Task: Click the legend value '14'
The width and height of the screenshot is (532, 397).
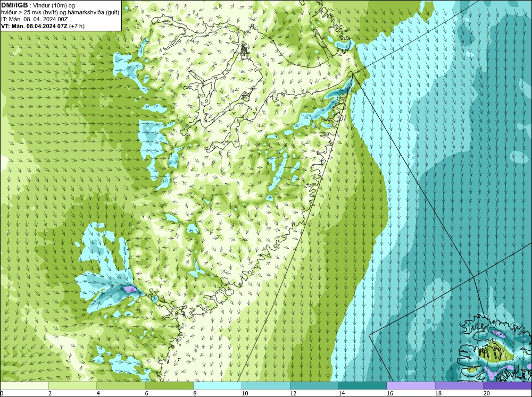Action: pos(342,393)
